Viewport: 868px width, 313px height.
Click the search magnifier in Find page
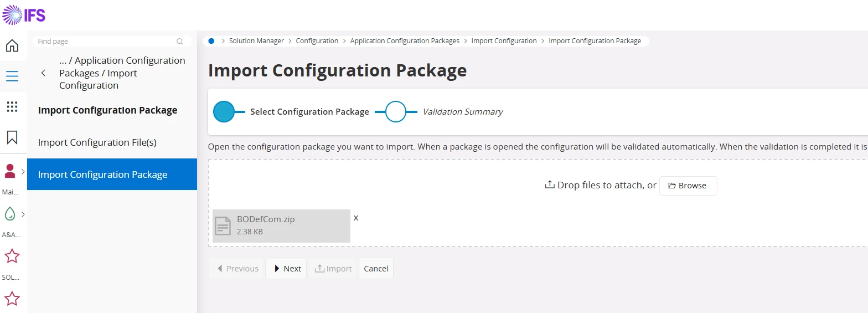[x=180, y=42]
